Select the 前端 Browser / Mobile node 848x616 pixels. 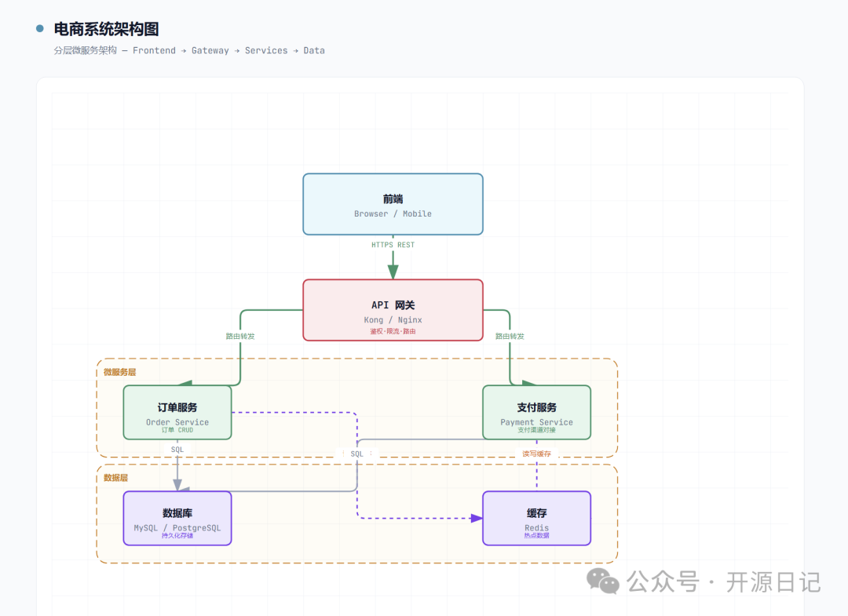(393, 204)
